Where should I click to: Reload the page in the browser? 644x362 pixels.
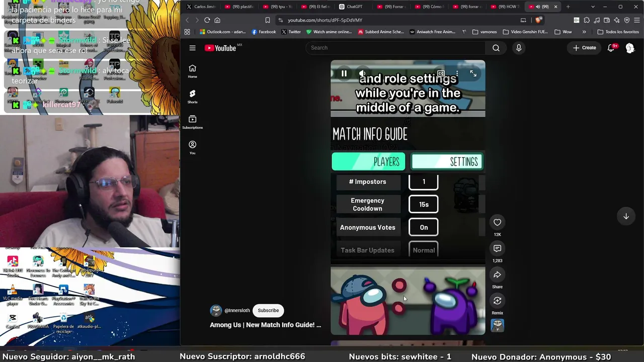pyautogui.click(x=207, y=20)
